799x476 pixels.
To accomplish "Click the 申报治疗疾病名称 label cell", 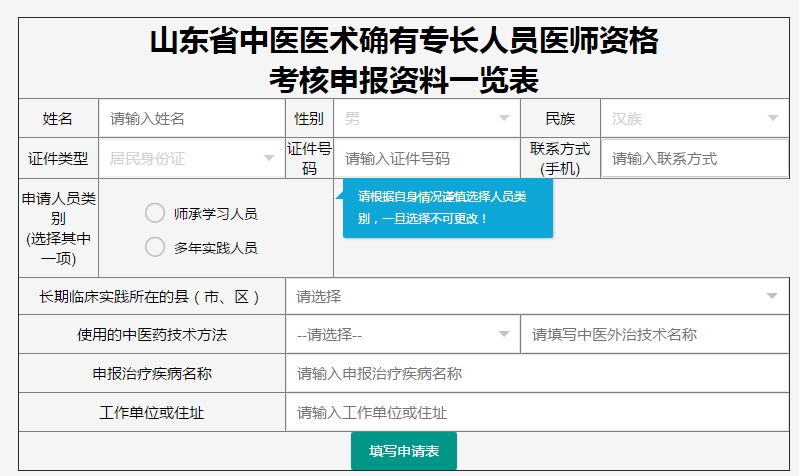I will point(152,373).
